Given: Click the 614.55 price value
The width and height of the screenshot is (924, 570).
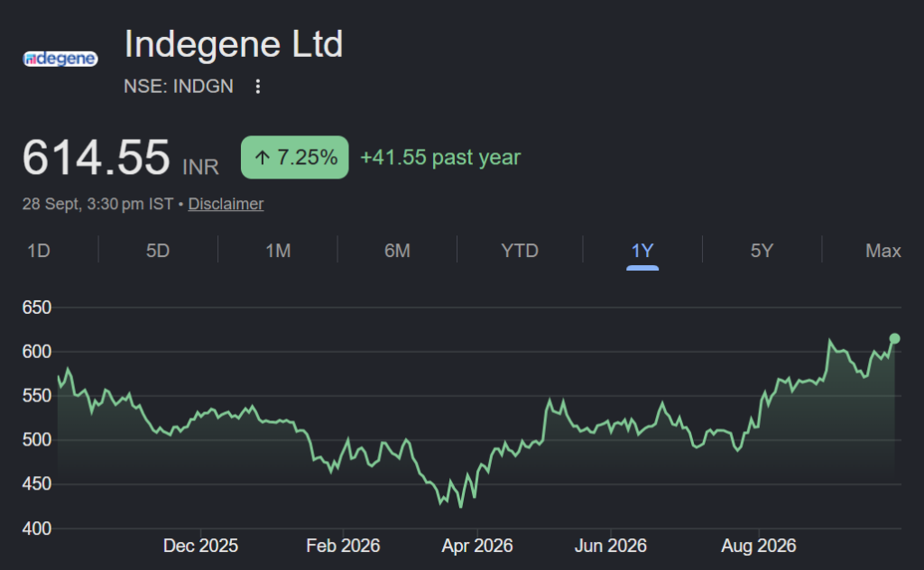Looking at the screenshot, I should pyautogui.click(x=96, y=157).
